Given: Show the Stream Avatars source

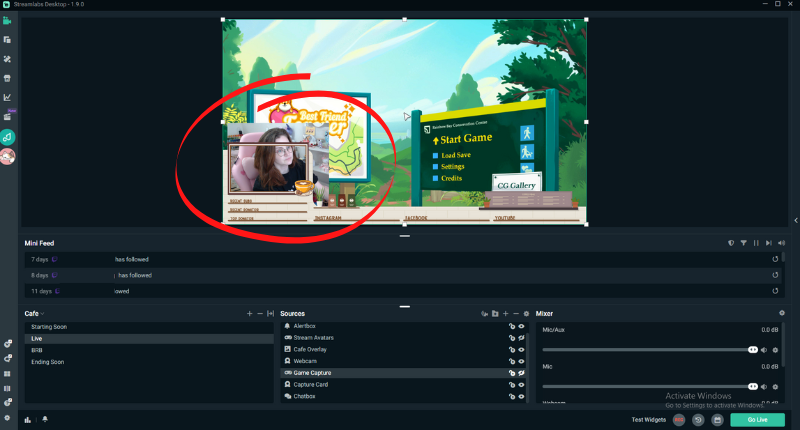Looking at the screenshot, I should [521, 338].
